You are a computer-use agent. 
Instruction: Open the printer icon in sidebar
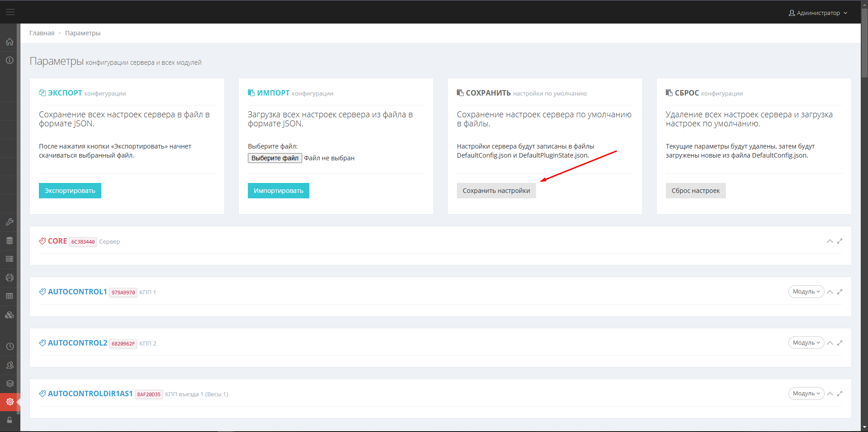[x=9, y=278]
